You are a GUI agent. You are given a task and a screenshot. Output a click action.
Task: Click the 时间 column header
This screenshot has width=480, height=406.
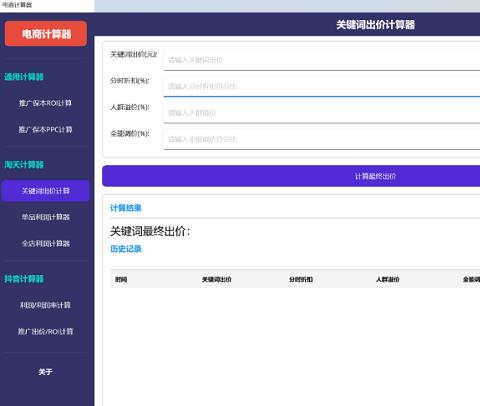(121, 279)
